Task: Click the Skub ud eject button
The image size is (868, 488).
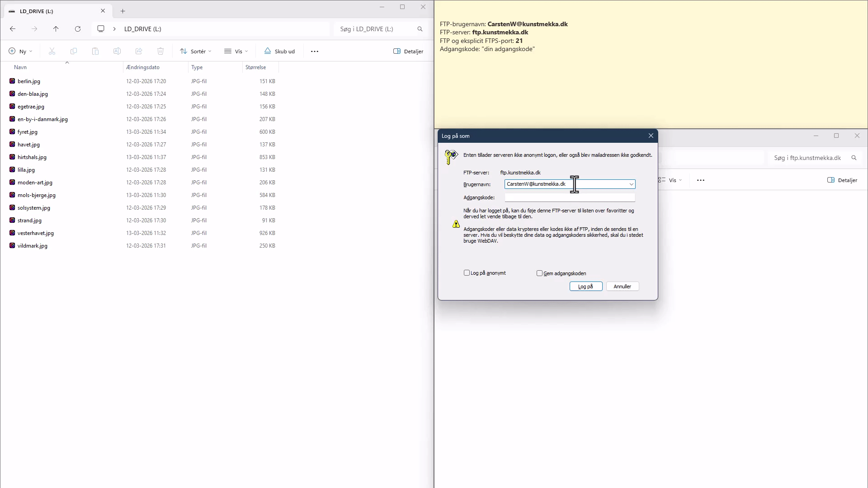Action: tap(279, 52)
